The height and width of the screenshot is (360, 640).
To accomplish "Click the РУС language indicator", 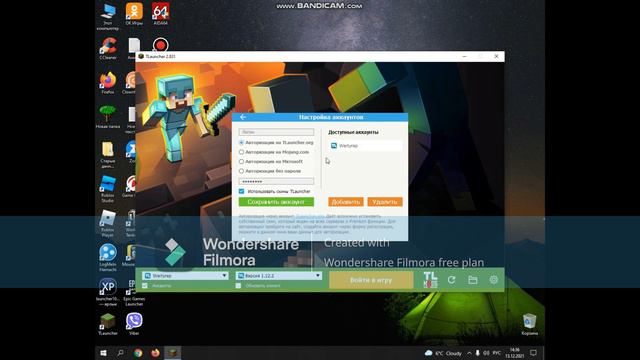I will point(497,353).
